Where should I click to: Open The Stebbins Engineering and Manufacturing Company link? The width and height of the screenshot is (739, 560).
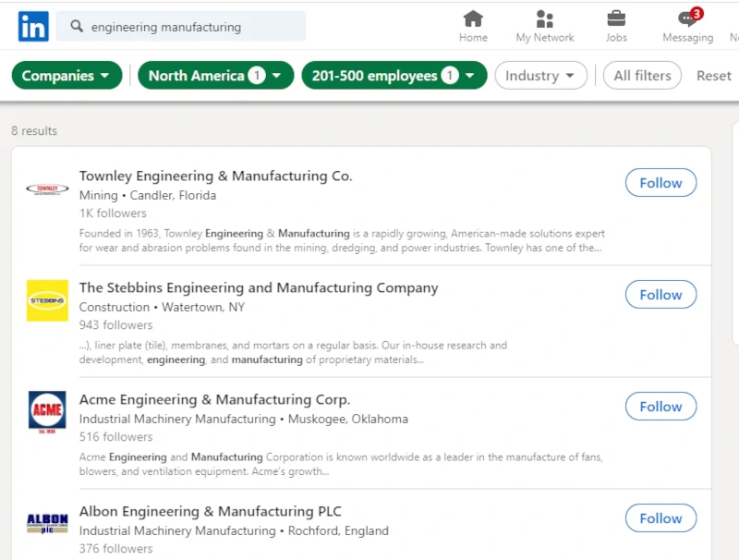[x=259, y=287]
